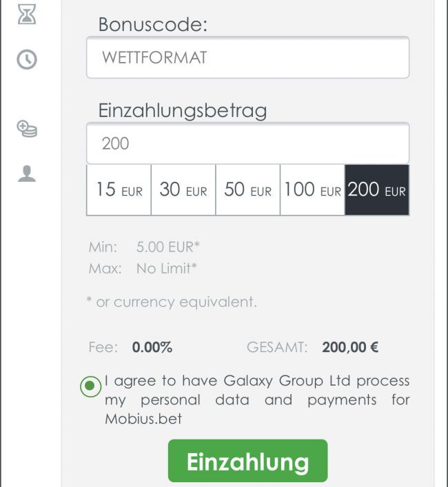Viewport: 448px width, 487px height.
Task: Click the coins deposit icon in sidebar
Action: pos(26,128)
